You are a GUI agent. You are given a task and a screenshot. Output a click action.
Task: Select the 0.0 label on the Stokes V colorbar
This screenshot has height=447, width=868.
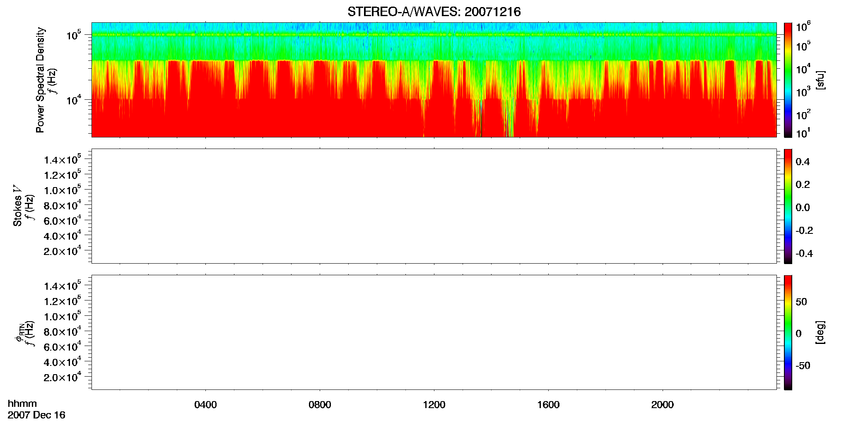[803, 207]
